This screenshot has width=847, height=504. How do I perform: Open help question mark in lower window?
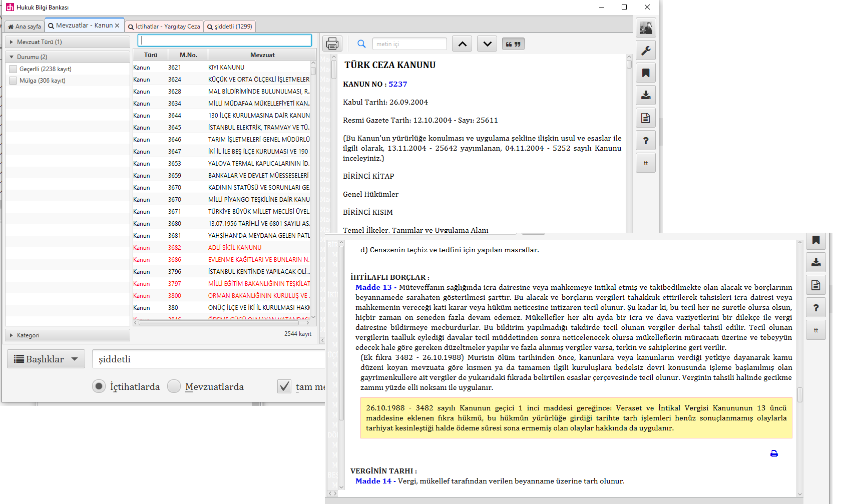pyautogui.click(x=816, y=308)
